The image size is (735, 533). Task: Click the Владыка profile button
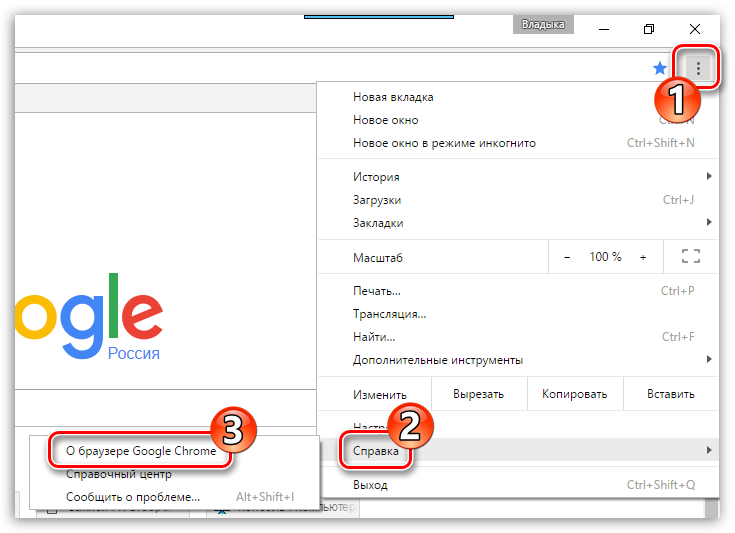point(543,24)
